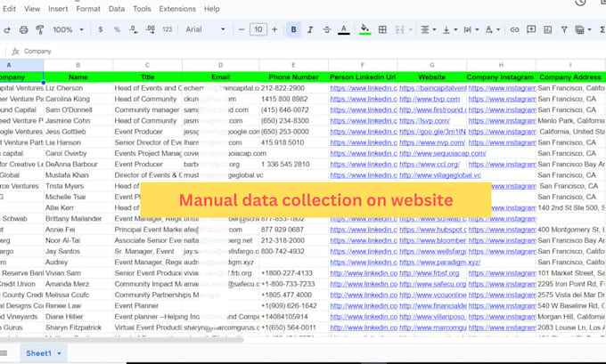
Task: Open the fill color bucket picker
Action: (364, 29)
